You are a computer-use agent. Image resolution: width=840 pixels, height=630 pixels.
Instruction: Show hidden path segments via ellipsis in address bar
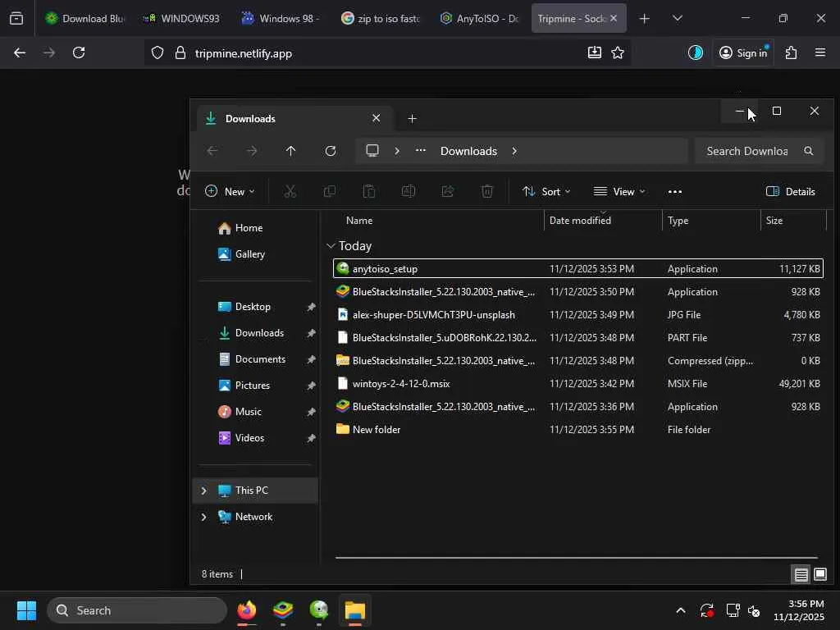421,151
